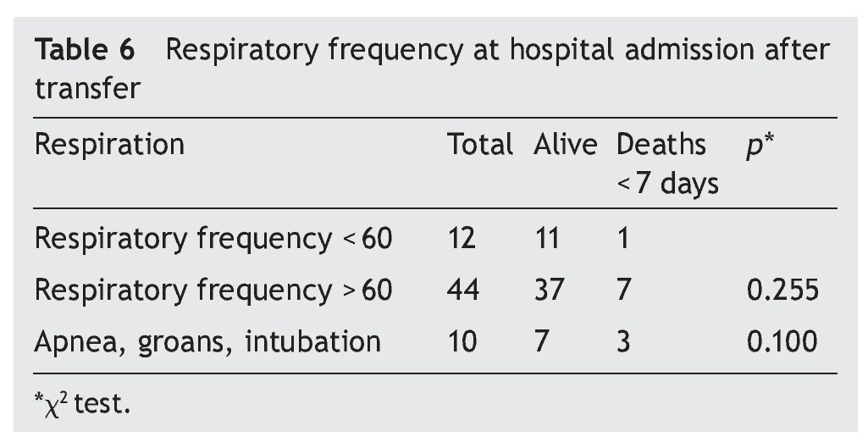This screenshot has width=868, height=448.
Task: Select the Deaths value 3
Action: pyautogui.click(x=624, y=342)
